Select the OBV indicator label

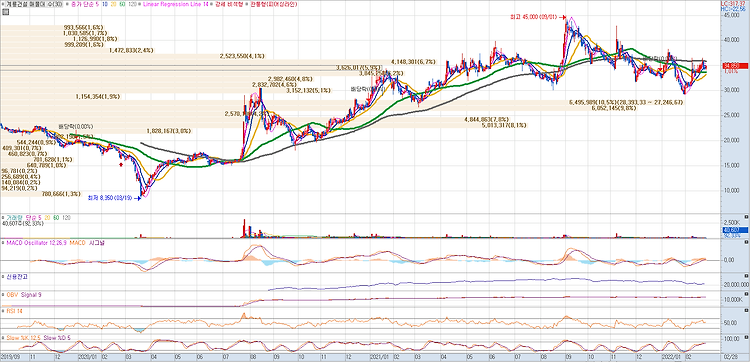pyautogui.click(x=11, y=295)
